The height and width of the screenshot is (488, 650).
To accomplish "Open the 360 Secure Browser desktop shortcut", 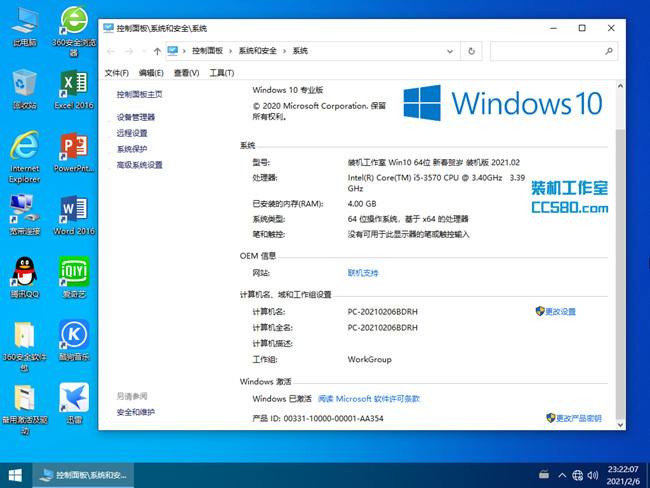I will [x=74, y=31].
